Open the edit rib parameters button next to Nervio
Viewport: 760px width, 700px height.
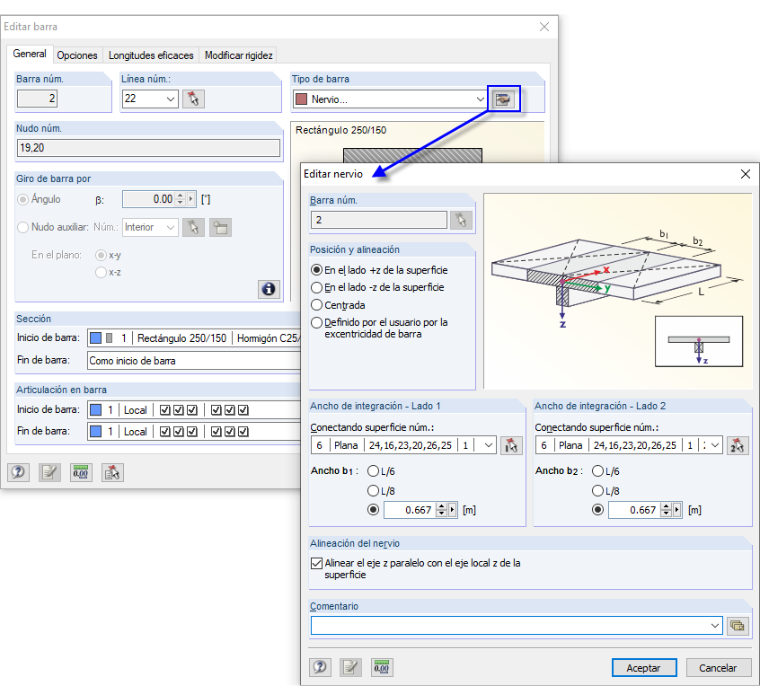504,99
